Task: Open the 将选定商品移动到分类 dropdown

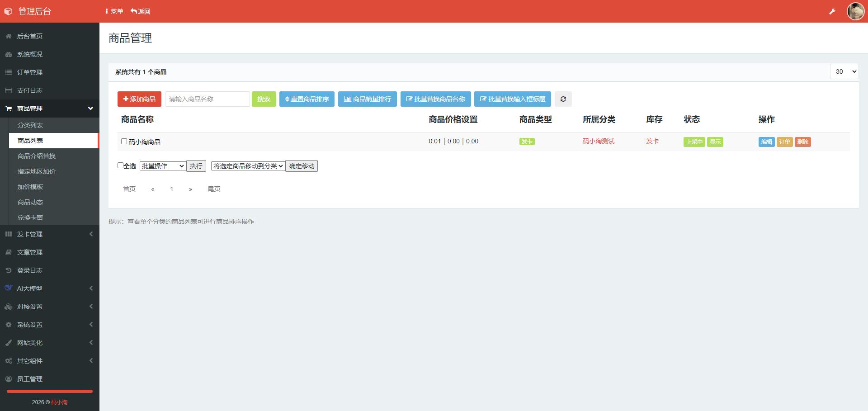Action: pos(248,166)
